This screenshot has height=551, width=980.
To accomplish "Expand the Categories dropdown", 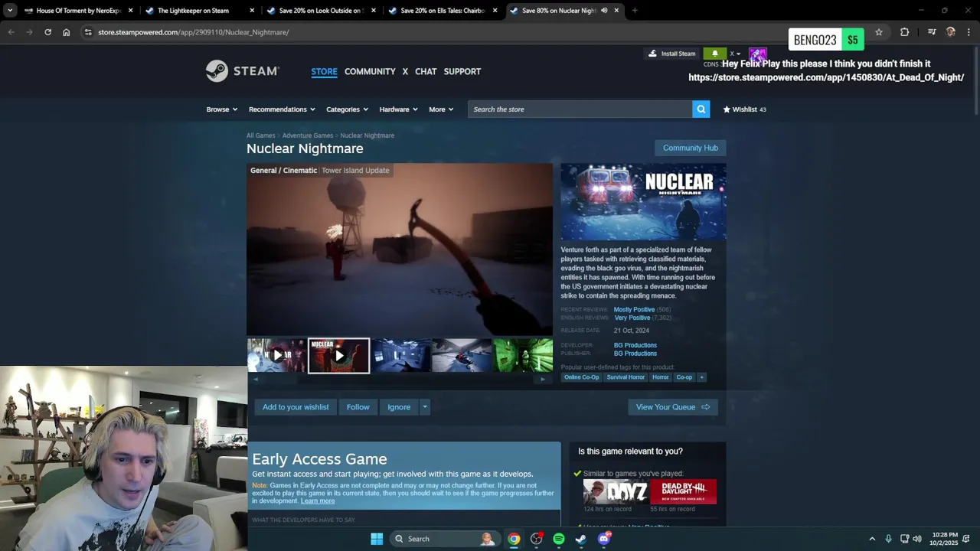I will [348, 109].
